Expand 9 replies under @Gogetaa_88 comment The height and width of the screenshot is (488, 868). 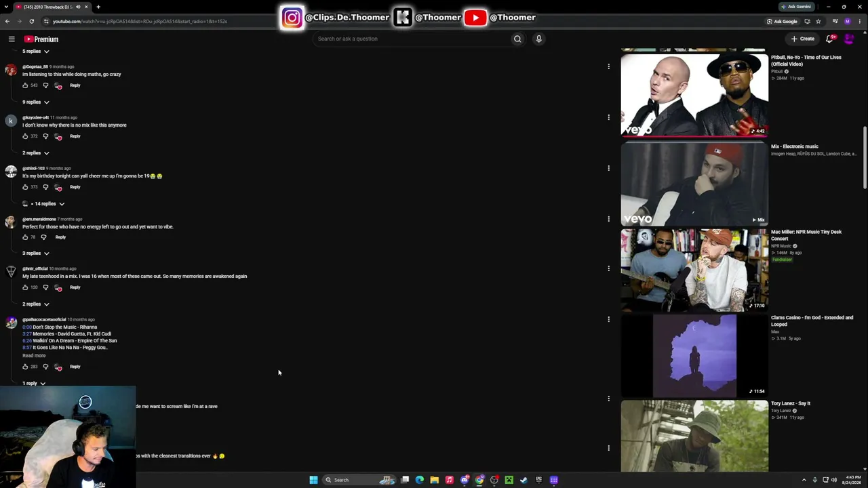point(36,102)
